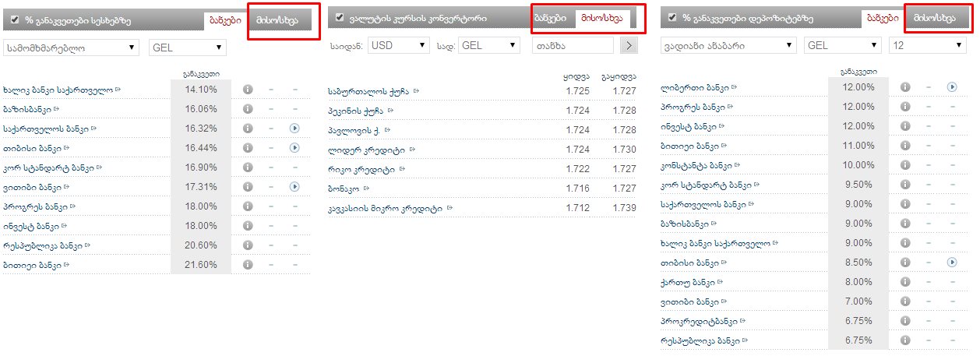
Task: Open info icon for 11.00% deposit row
Action: coord(905,146)
